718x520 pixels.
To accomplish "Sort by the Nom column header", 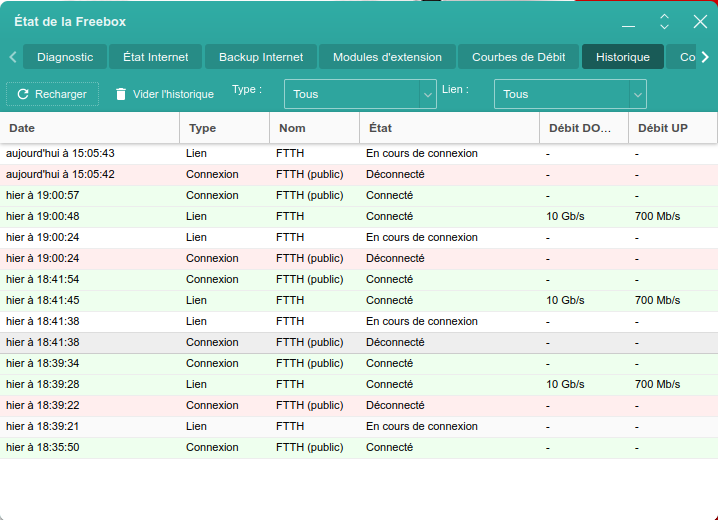I will pyautogui.click(x=315, y=128).
